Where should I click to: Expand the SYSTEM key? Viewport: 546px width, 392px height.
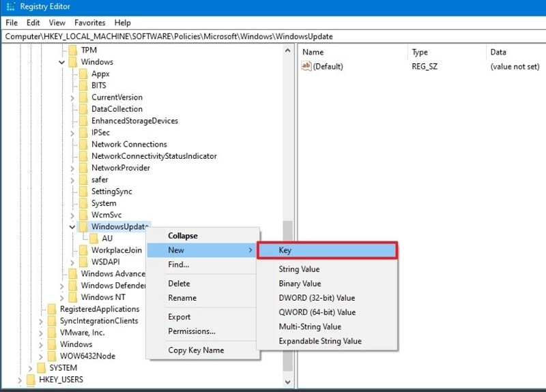[30, 368]
